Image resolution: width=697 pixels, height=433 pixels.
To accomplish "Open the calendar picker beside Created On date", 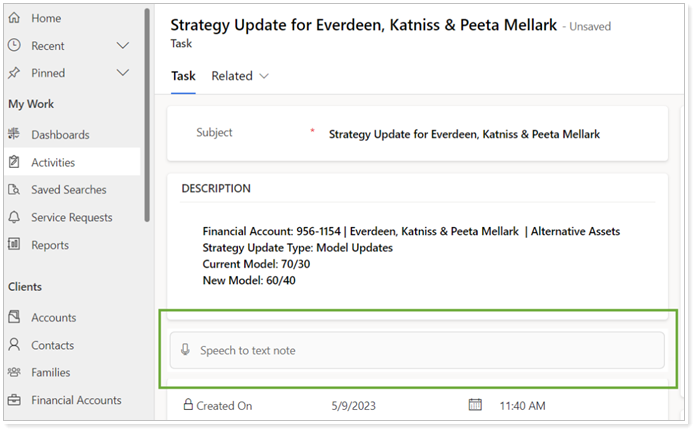I will coord(475,405).
